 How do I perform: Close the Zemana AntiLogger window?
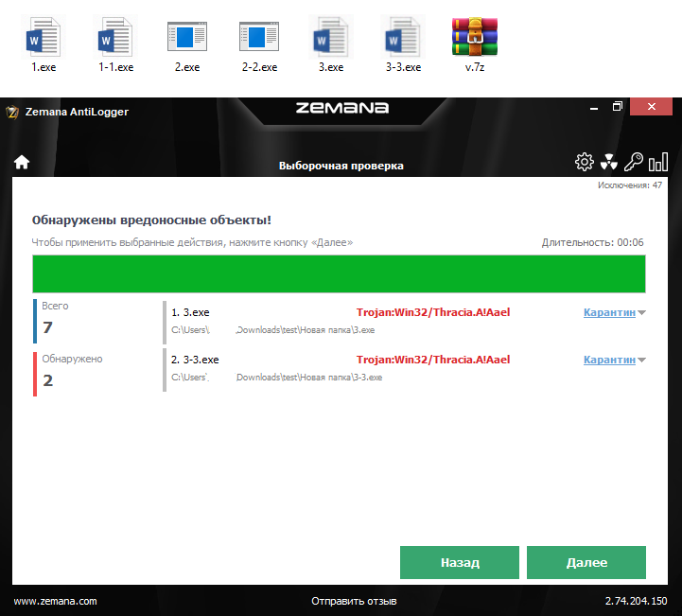pos(651,107)
